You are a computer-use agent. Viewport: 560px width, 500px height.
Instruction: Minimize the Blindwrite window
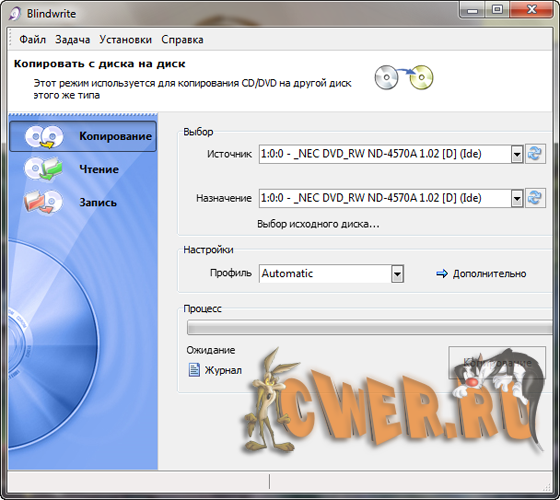472,10
